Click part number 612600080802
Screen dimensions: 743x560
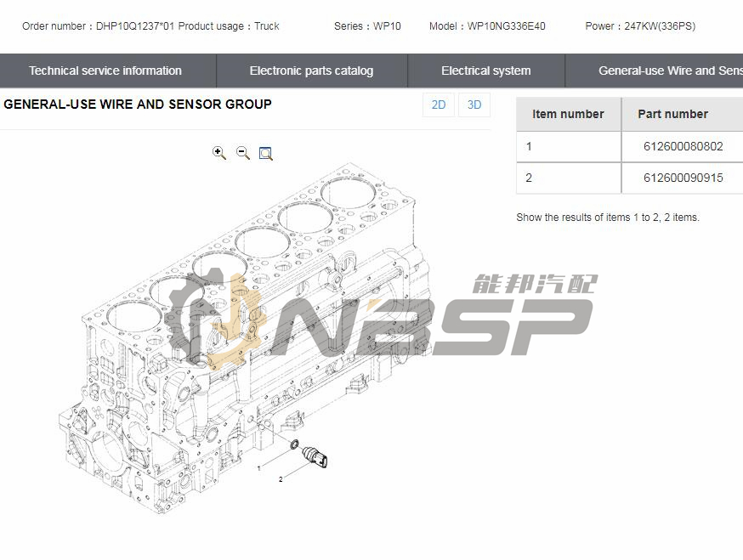683,146
